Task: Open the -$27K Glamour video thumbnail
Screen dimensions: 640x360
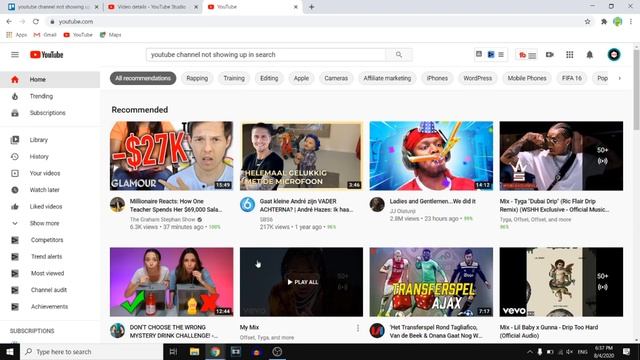Action: (171, 156)
